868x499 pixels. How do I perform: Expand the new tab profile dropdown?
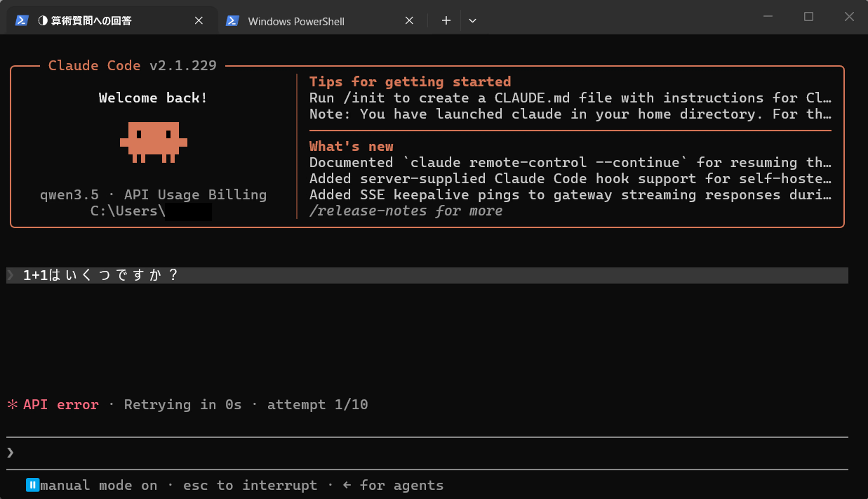[472, 21]
